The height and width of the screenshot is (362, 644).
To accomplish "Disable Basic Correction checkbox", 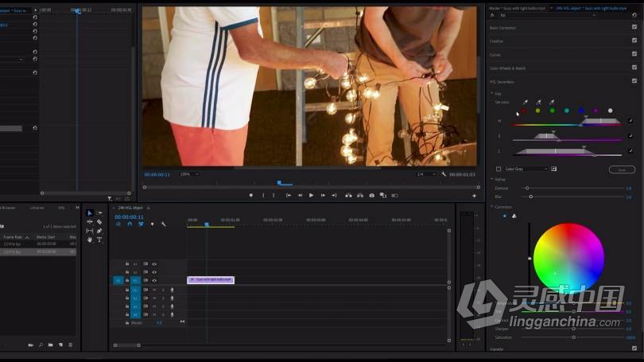I will click(634, 27).
